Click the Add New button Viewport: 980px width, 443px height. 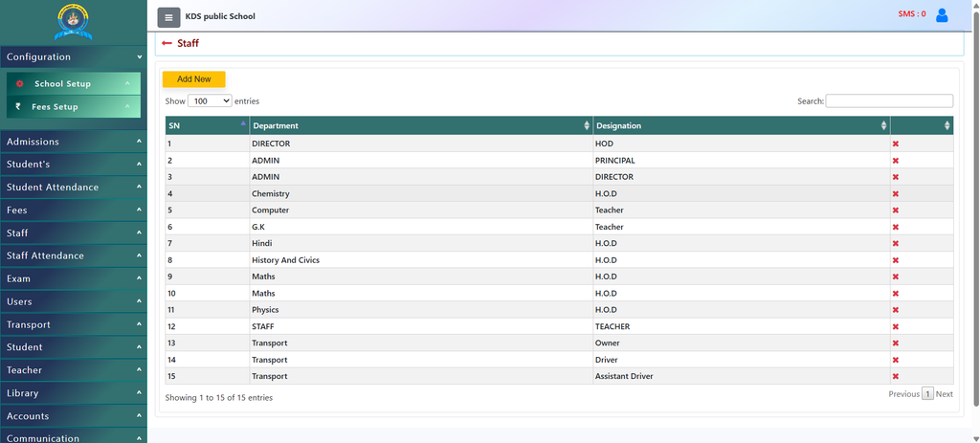click(x=193, y=79)
